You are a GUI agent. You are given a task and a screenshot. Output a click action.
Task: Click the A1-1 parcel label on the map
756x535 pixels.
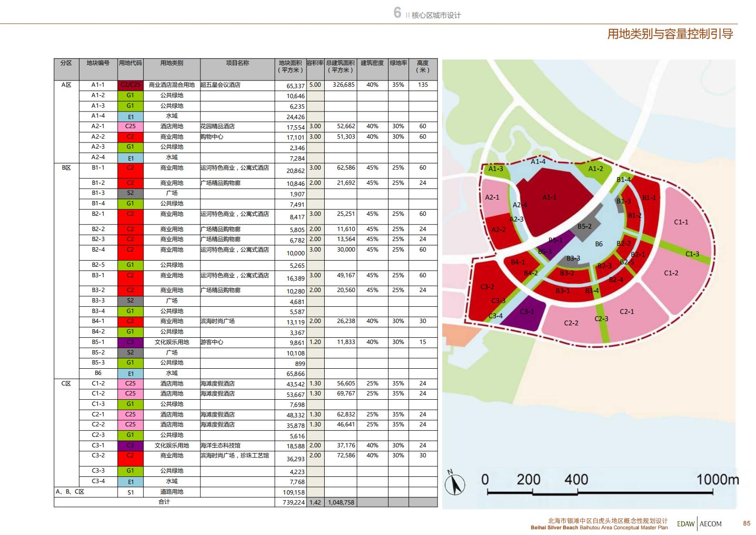coord(549,197)
